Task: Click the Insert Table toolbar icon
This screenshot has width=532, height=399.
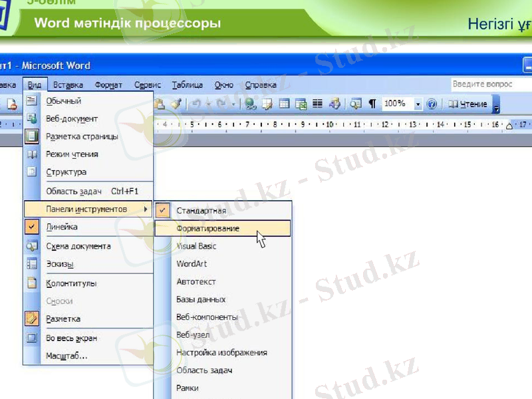Action: click(x=283, y=104)
